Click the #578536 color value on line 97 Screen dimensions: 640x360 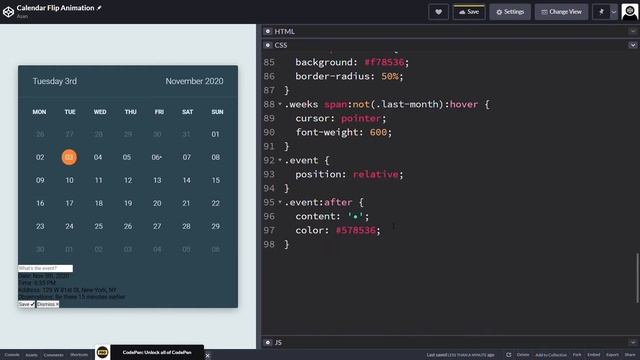pyautogui.click(x=356, y=230)
